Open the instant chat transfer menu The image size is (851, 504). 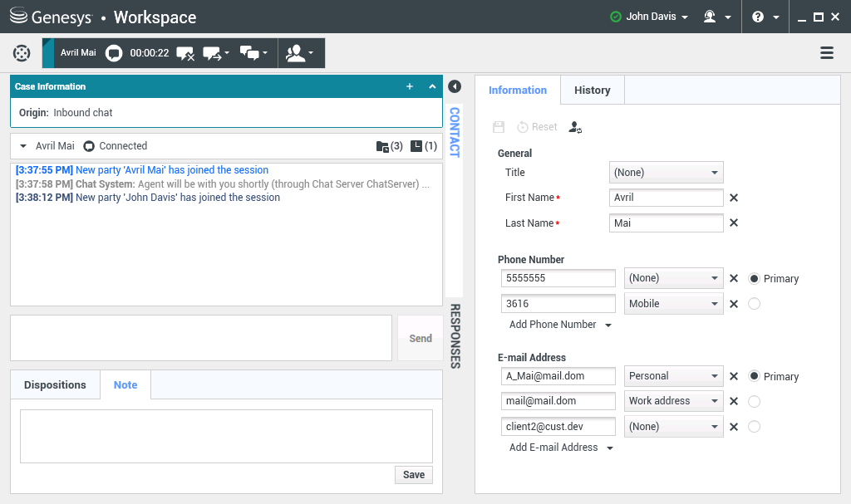pyautogui.click(x=215, y=53)
